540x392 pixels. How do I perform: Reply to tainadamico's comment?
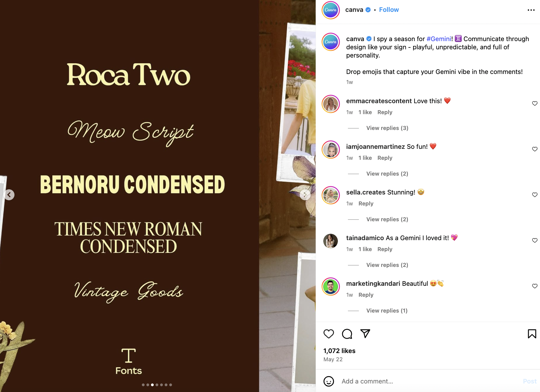click(385, 249)
